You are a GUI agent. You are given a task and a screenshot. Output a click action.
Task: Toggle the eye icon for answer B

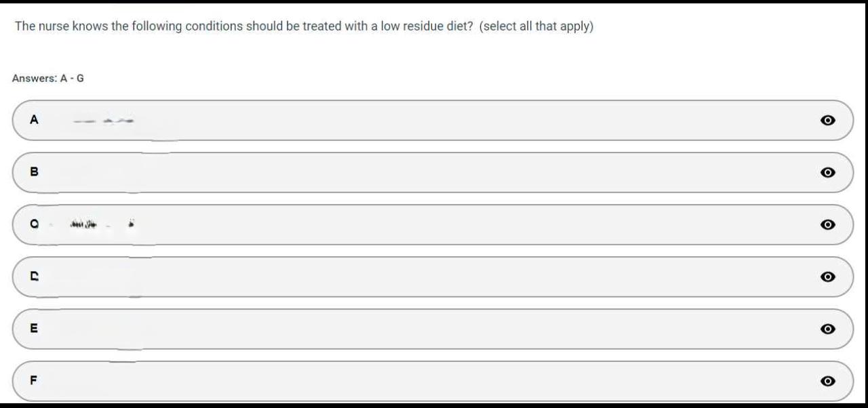(x=827, y=173)
